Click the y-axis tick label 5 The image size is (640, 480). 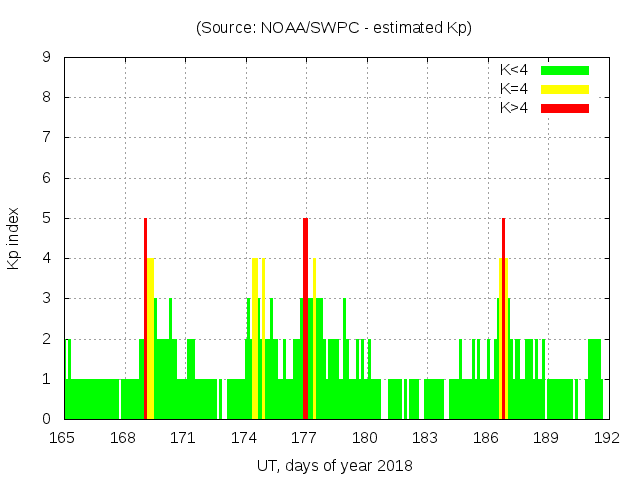pos(46,218)
